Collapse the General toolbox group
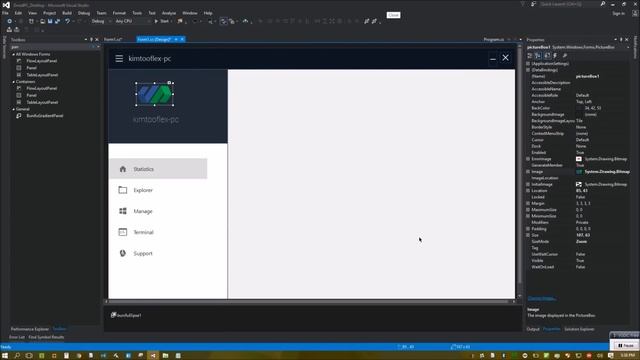The width and height of the screenshot is (640, 360). point(13,109)
